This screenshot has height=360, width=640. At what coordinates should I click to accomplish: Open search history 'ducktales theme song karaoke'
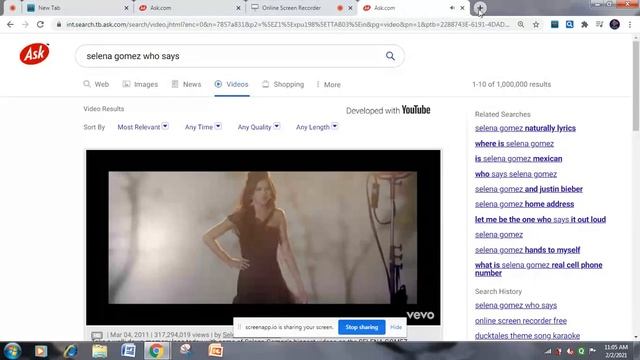(x=527, y=336)
